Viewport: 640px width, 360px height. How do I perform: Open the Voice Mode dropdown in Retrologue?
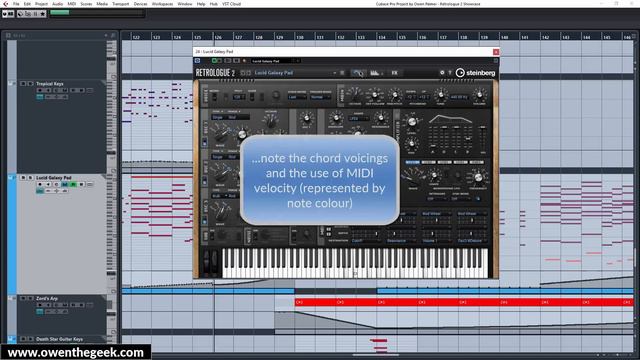[x=297, y=97]
